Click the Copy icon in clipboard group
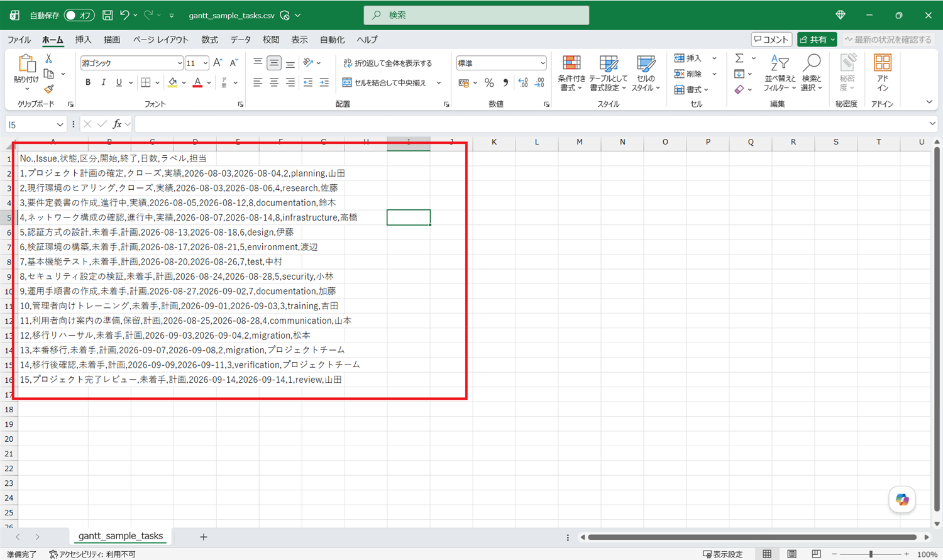Viewport: 943px width, 560px height. point(48,74)
